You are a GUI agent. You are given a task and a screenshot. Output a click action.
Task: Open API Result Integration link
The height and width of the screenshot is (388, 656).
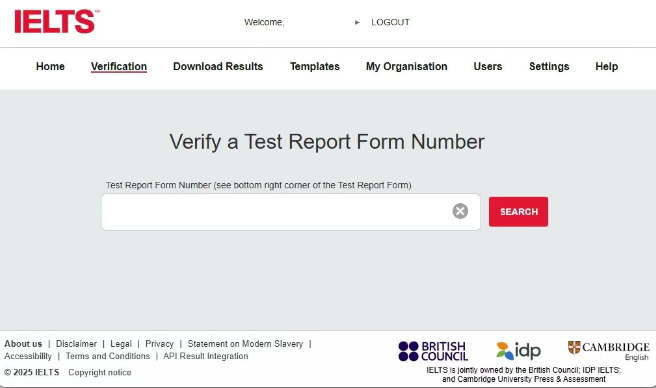tap(205, 356)
